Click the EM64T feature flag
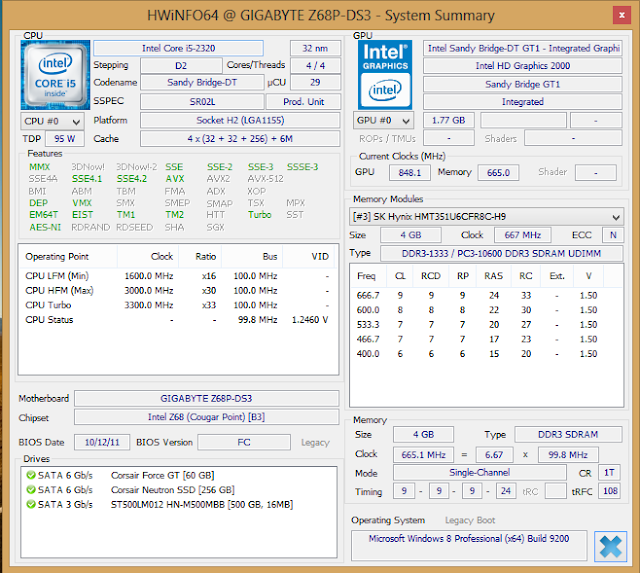Screen dimensions: 640x573 click(x=43, y=215)
